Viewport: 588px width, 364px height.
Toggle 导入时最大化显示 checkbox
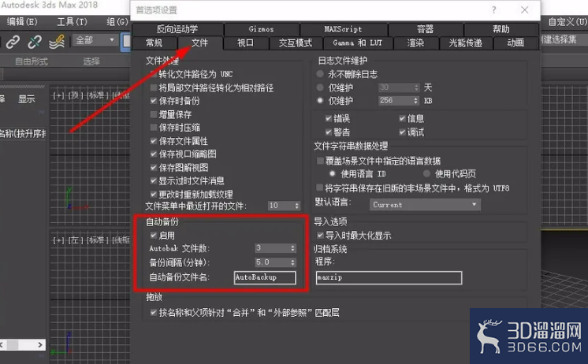tap(320, 235)
